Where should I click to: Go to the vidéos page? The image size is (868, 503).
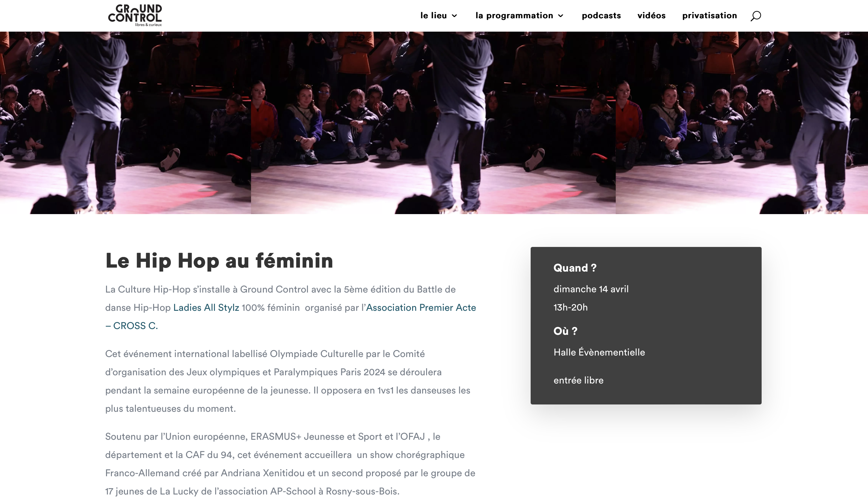pos(651,16)
